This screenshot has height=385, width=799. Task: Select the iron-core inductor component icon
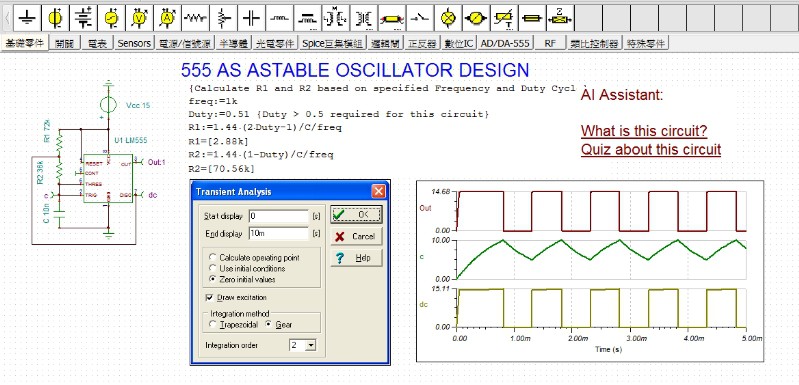coord(307,18)
